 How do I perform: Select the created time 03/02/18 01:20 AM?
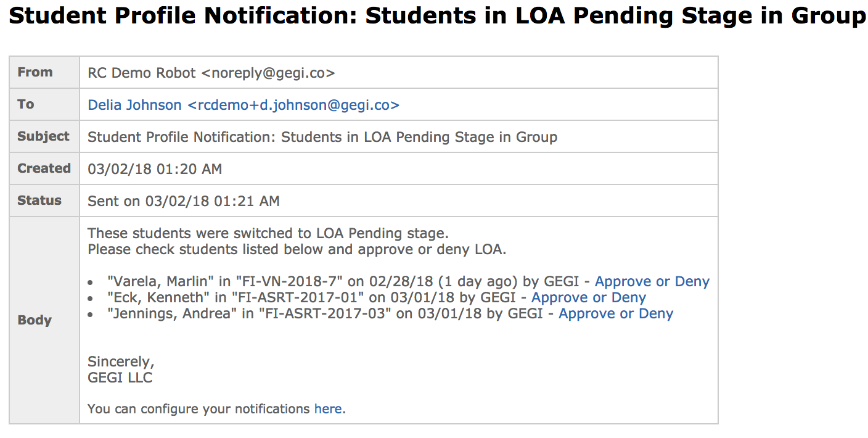(155, 169)
